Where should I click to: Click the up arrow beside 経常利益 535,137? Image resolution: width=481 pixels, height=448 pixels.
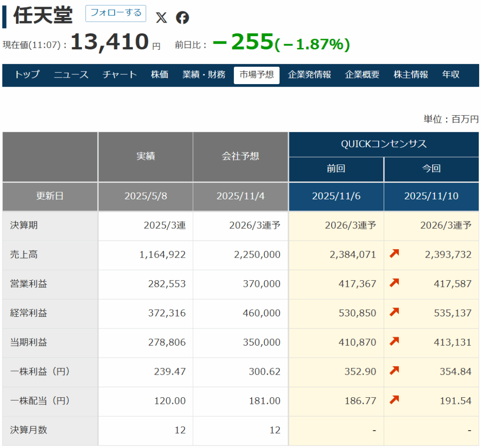[395, 313]
